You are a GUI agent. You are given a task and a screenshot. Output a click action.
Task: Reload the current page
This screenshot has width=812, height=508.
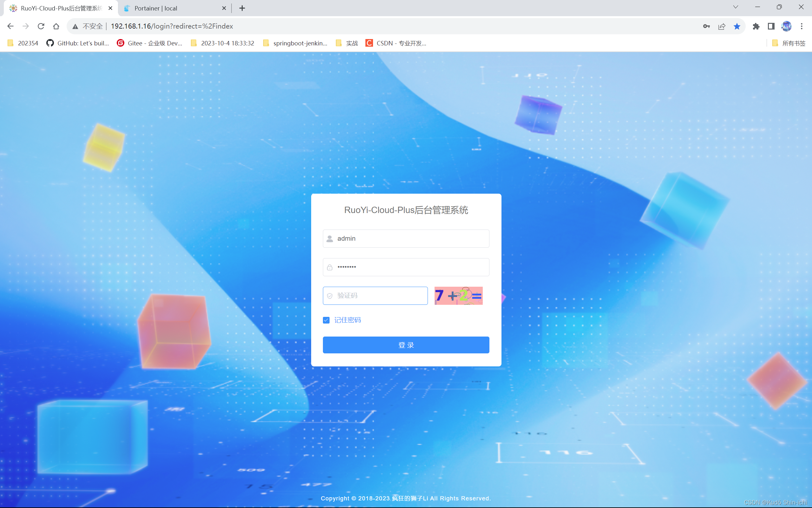pos(41,26)
